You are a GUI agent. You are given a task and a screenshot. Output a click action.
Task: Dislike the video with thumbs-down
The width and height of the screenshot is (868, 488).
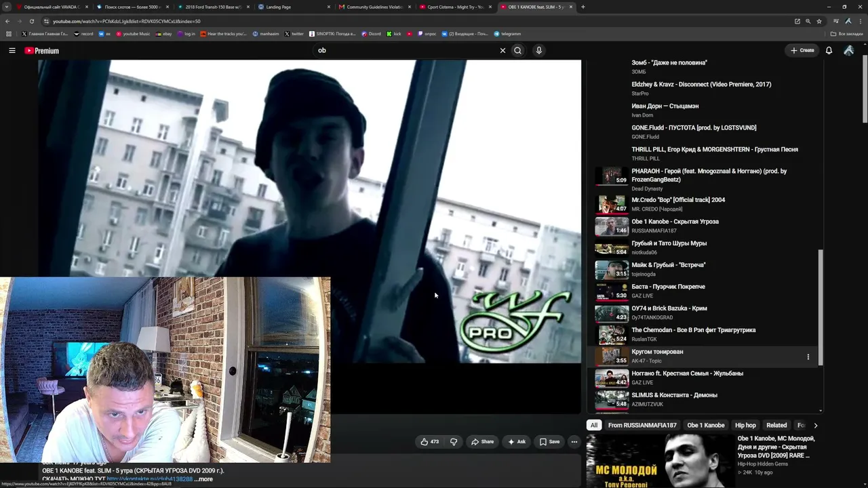pos(454,442)
